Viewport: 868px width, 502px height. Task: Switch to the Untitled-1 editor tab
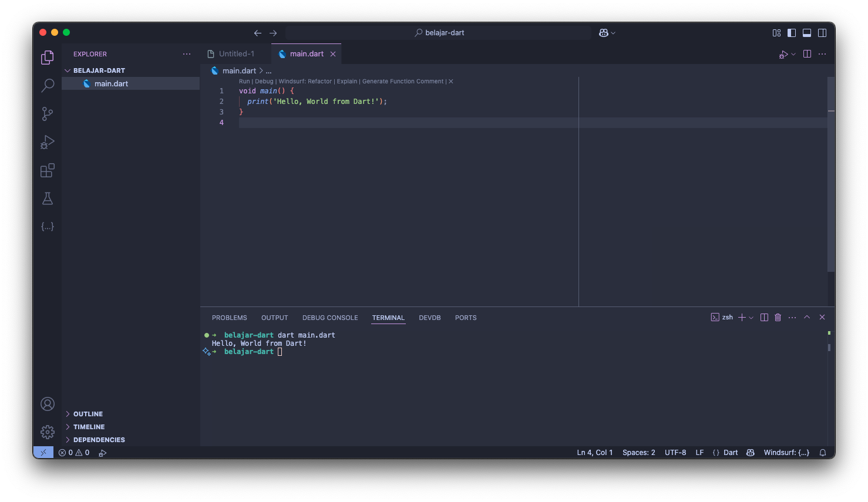tap(236, 54)
